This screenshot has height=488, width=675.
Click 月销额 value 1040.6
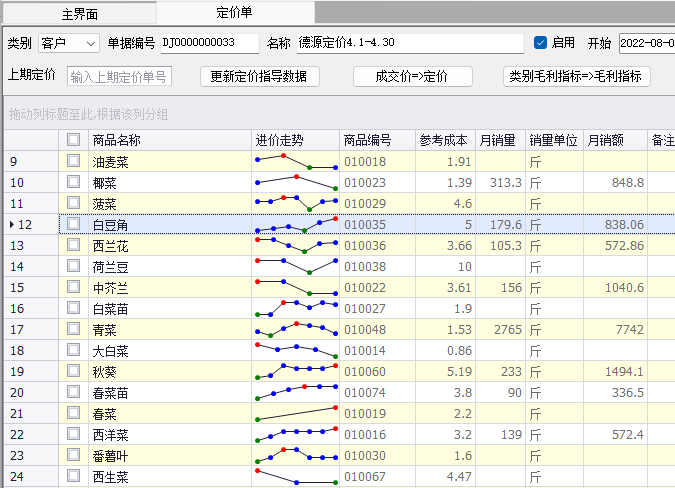coord(625,287)
